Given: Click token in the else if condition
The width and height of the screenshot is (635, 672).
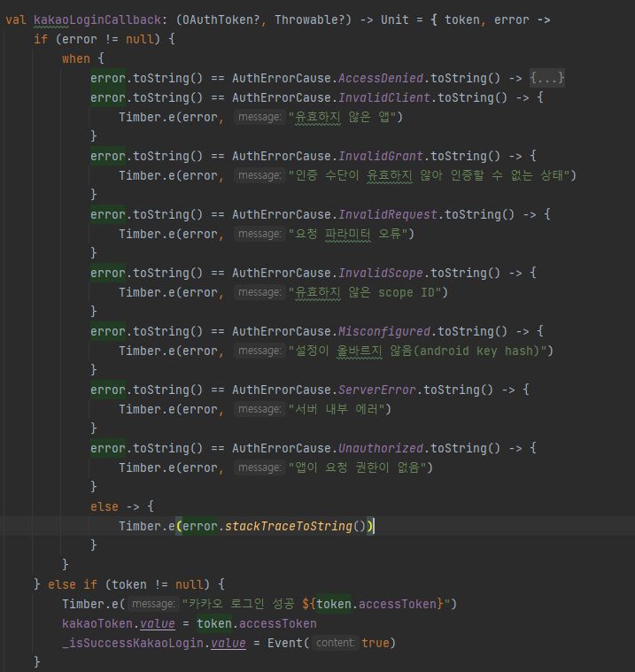Looking at the screenshot, I should click(129, 584).
